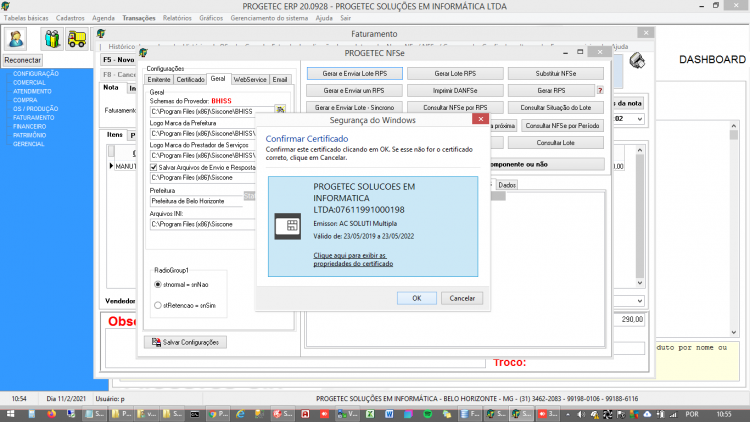Click the red question mark help icon
Image resolution: width=750 pixels, height=422 pixels.
600,90
